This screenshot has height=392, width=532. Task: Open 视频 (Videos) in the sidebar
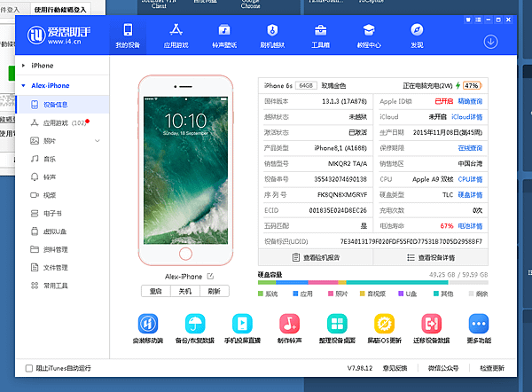pyautogui.click(x=62, y=195)
